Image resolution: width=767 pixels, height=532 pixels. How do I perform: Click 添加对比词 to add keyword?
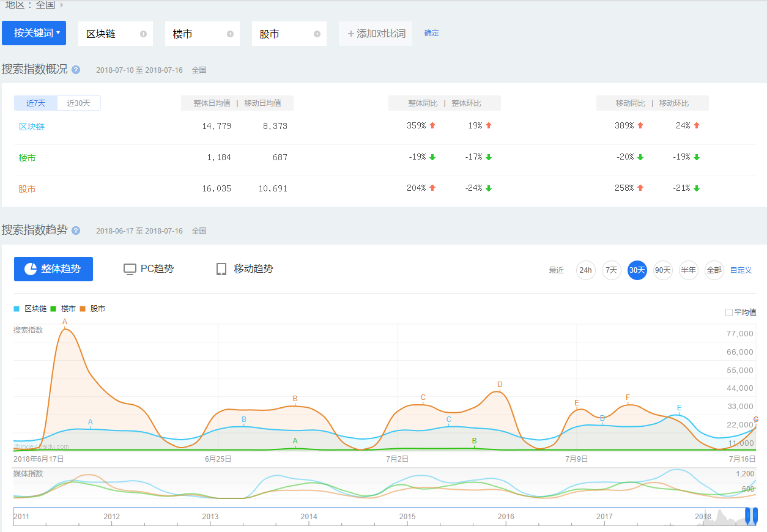[376, 34]
